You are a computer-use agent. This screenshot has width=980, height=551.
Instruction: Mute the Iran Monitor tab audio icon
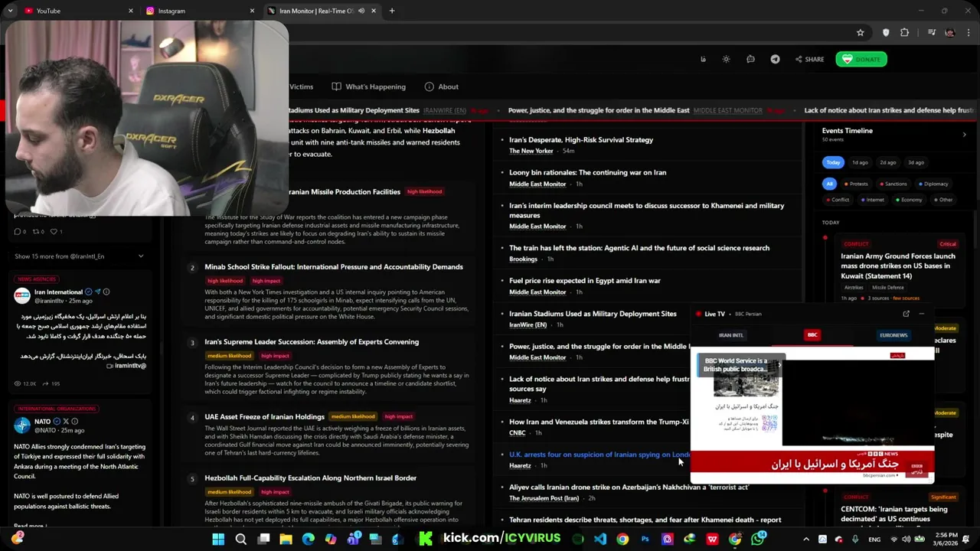(361, 11)
